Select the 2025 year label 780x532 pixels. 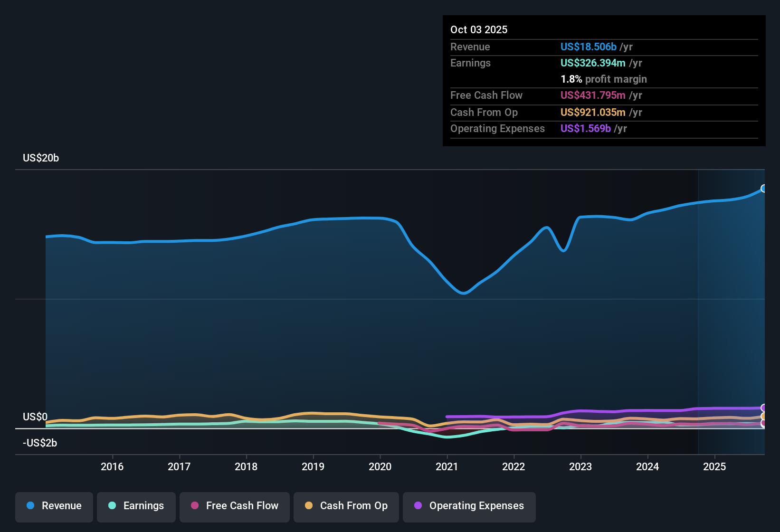pos(715,467)
